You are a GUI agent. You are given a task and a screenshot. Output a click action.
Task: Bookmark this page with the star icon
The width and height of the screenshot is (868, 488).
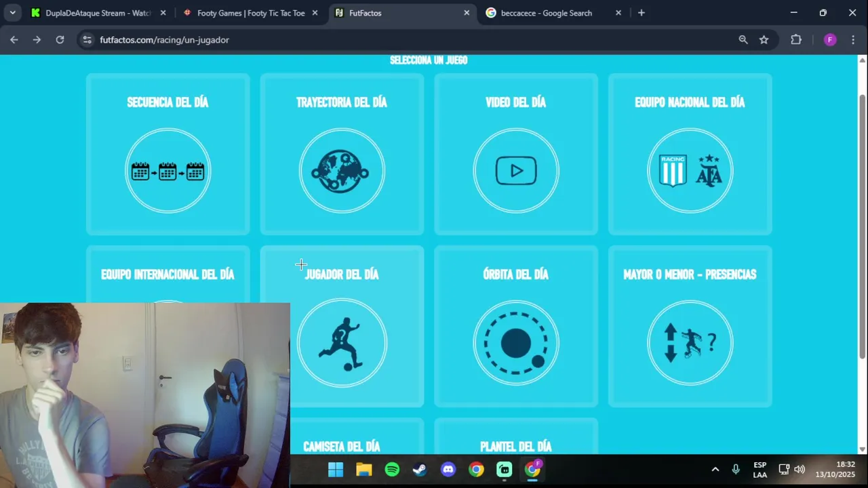(764, 40)
